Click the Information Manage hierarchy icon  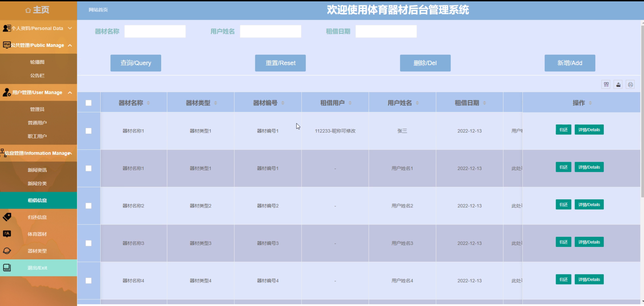pos(3,153)
